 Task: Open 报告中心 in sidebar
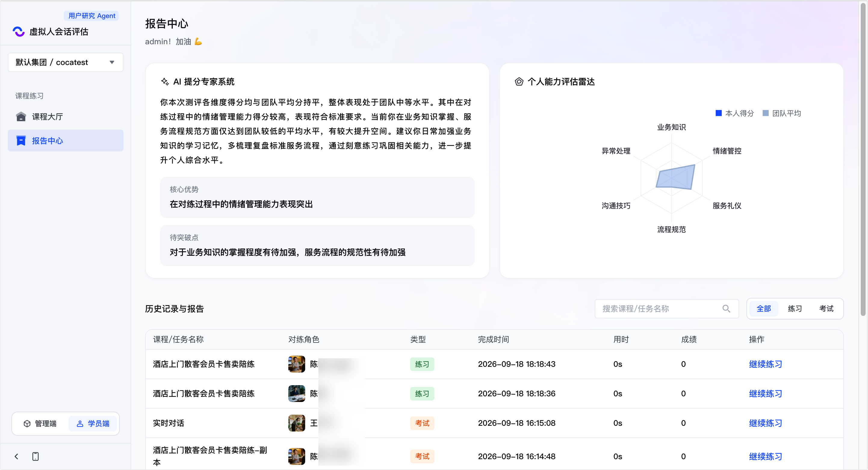[x=65, y=141]
